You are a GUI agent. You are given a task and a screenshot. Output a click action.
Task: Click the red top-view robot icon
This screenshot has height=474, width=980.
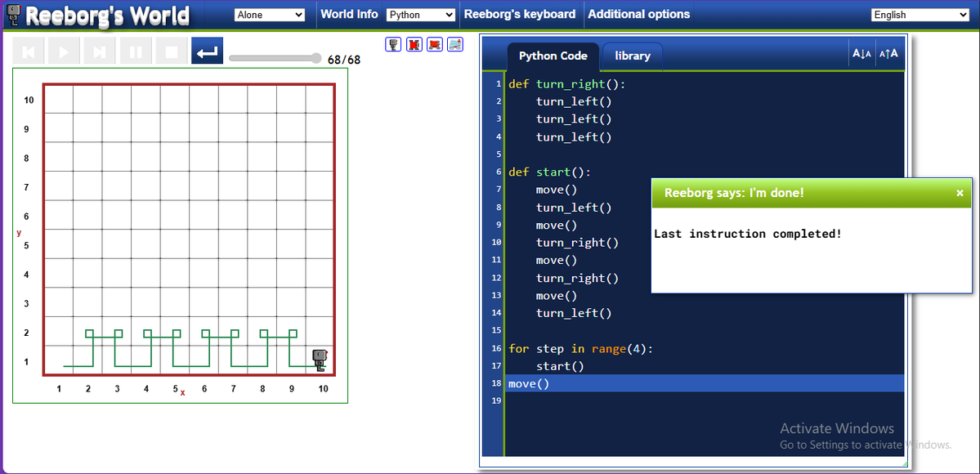pyautogui.click(x=414, y=44)
